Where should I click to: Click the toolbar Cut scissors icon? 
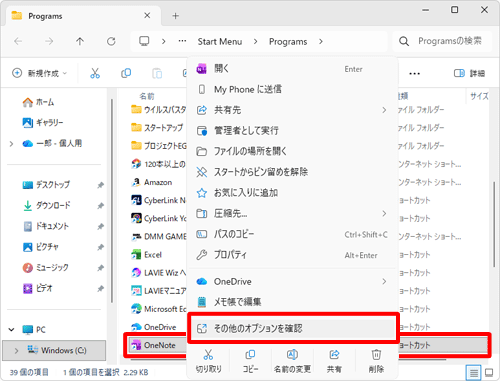95,73
